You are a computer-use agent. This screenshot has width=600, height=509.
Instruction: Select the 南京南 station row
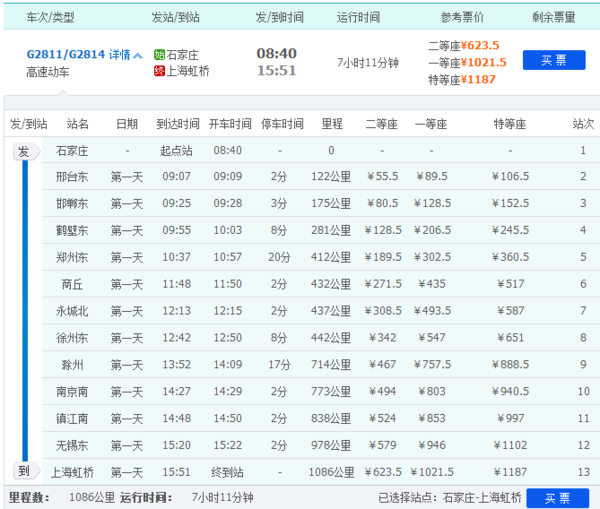[321, 391]
